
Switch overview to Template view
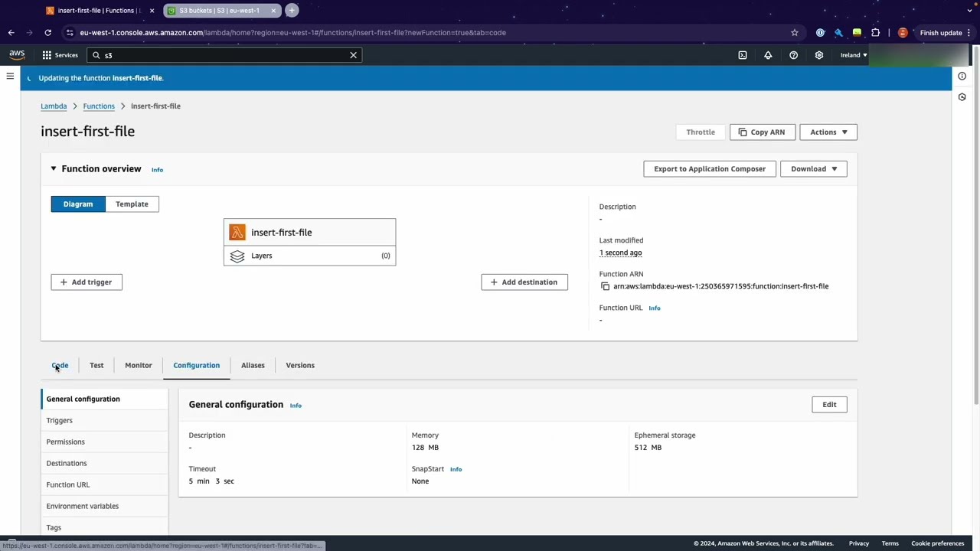pos(132,204)
